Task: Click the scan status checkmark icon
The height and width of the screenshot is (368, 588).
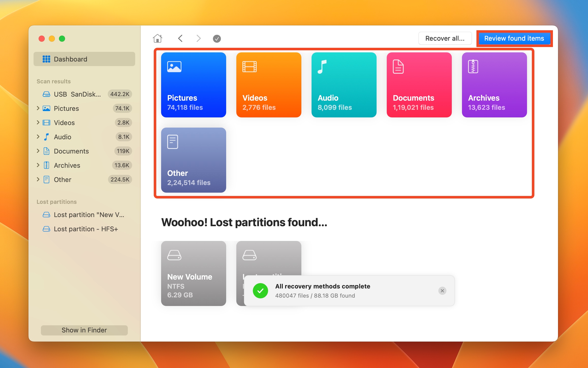Action: [217, 39]
